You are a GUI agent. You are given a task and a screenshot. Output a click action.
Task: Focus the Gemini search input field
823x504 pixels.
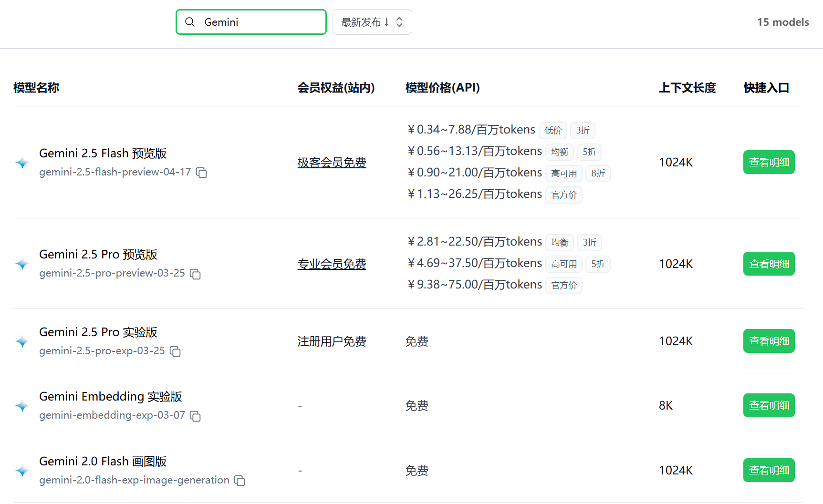(251, 22)
